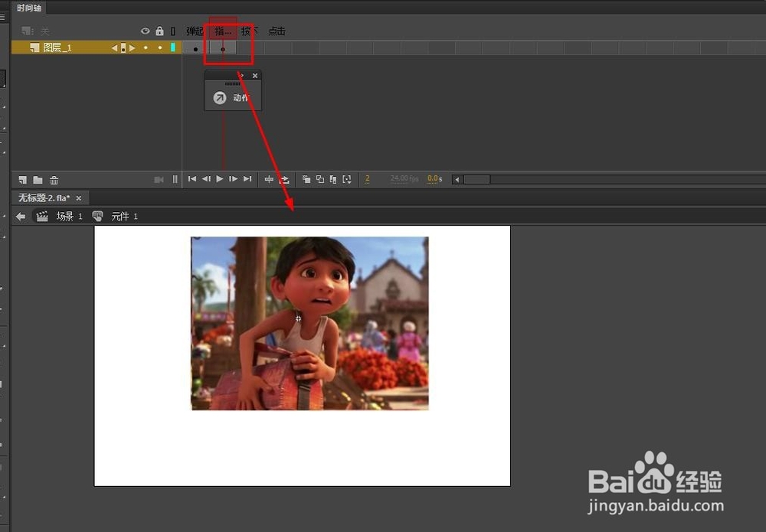Image resolution: width=766 pixels, height=532 pixels.
Task: Click current frame number 2
Action: (368, 179)
